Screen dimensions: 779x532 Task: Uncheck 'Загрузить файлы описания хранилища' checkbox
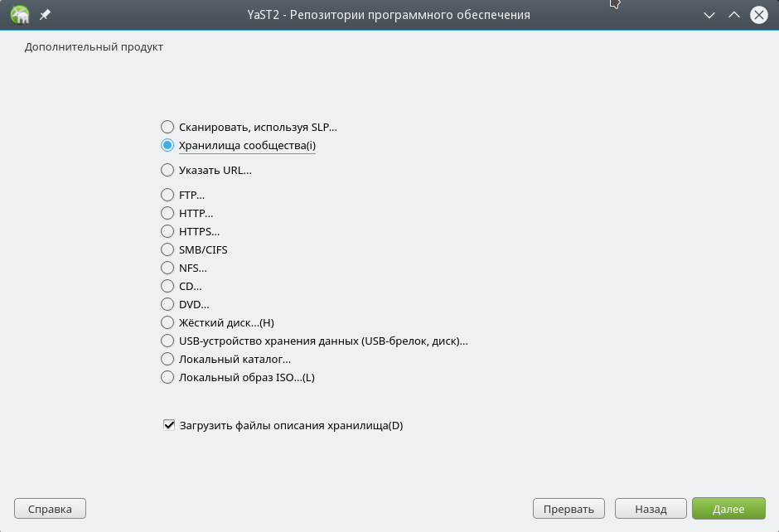tap(168, 426)
